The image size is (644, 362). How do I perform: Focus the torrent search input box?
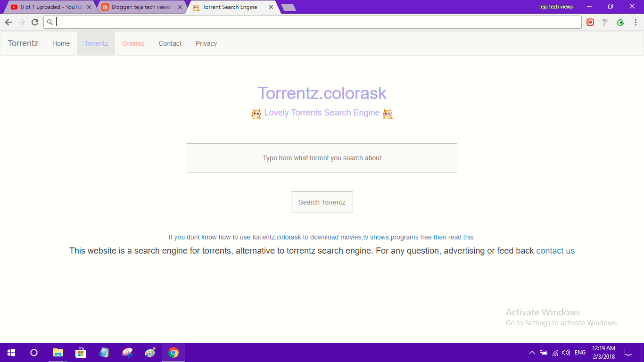(x=322, y=158)
